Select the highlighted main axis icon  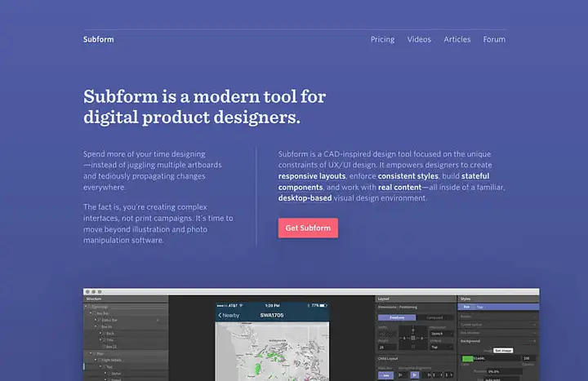click(385, 375)
